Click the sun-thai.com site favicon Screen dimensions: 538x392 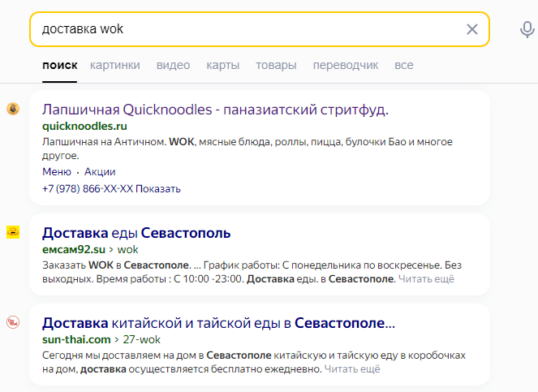coord(13,322)
